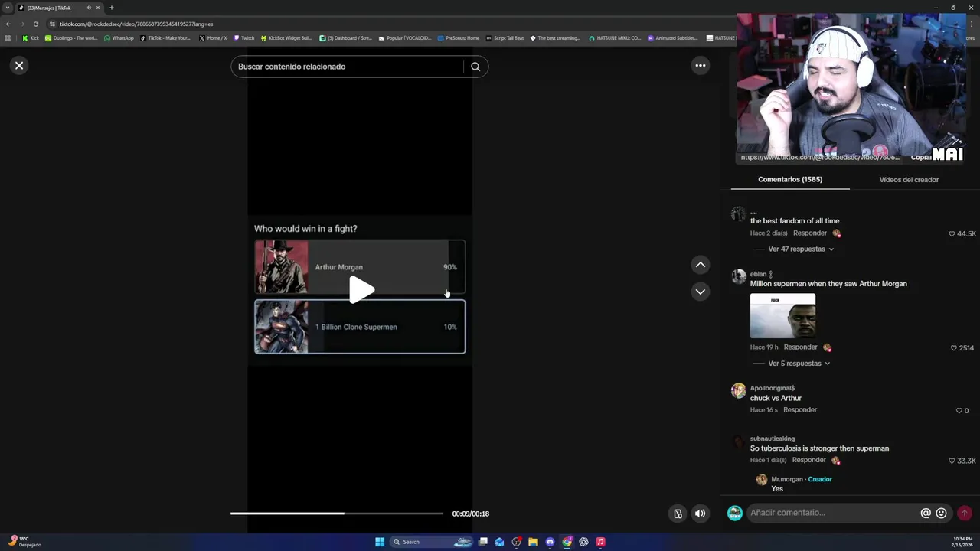This screenshot has height=551, width=980.
Task: Select Arthur Morgan poll option
Action: 360,267
